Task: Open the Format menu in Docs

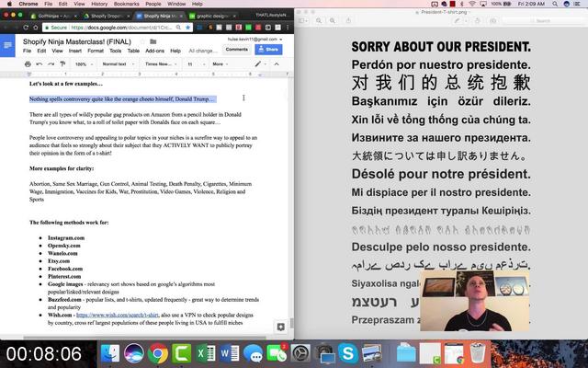Action: (96, 51)
